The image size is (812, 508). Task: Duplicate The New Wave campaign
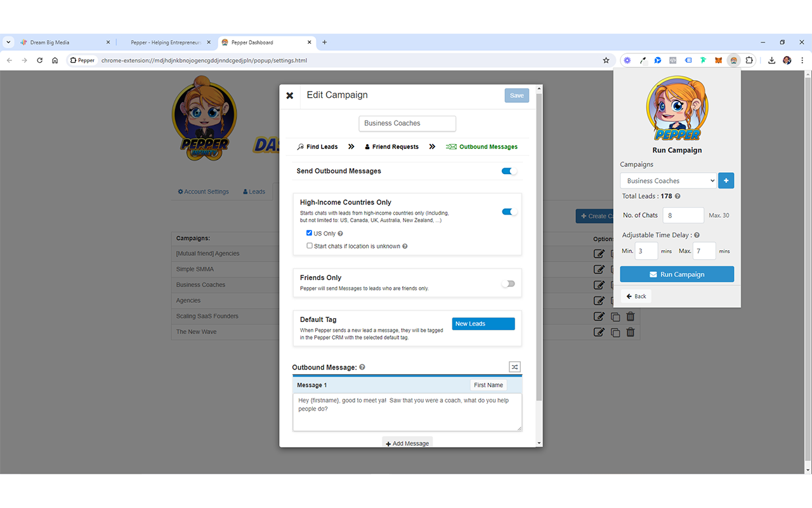(615, 332)
